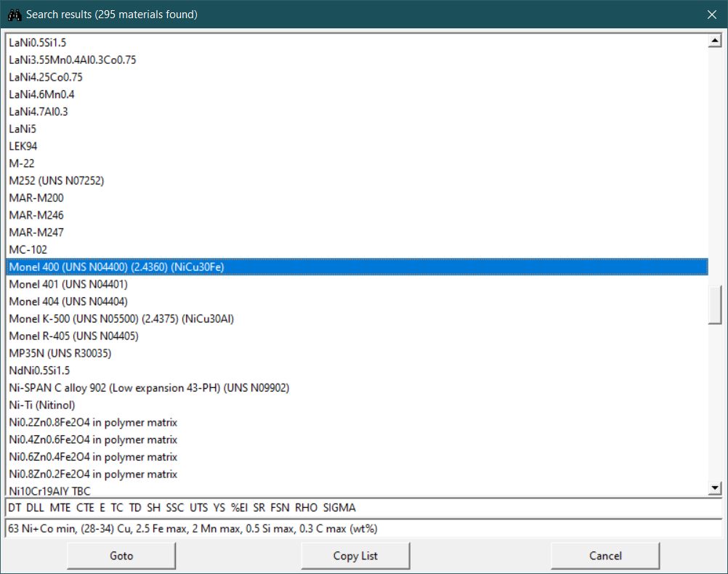Select Monel R-405 (UNS N04405)
Screen dimensions: 728x574
(x=73, y=336)
